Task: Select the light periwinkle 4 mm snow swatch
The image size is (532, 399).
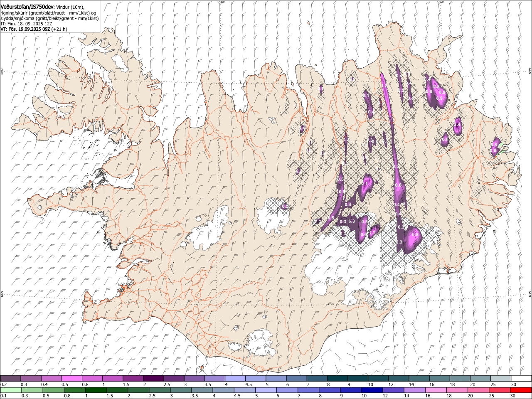Action: coord(235,379)
